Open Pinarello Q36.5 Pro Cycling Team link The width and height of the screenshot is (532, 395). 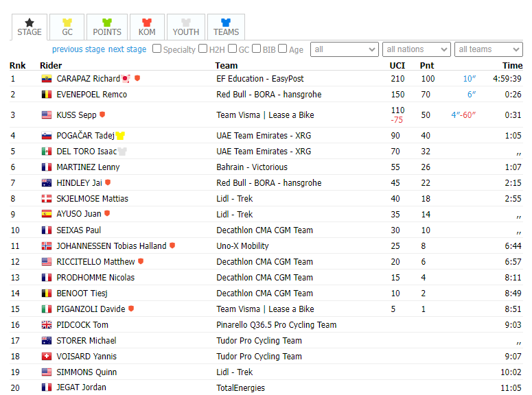click(x=277, y=325)
